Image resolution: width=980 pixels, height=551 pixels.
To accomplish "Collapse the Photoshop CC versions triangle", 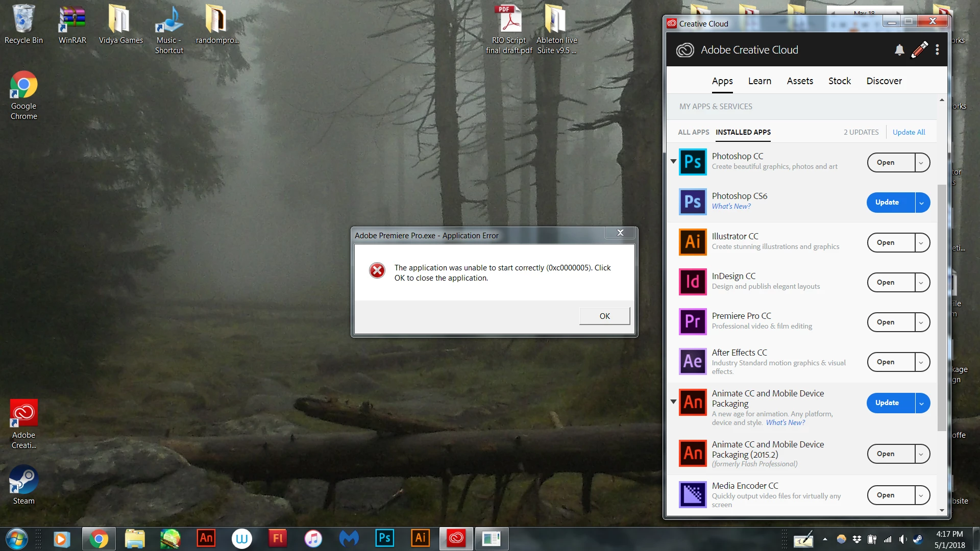I will [x=673, y=161].
